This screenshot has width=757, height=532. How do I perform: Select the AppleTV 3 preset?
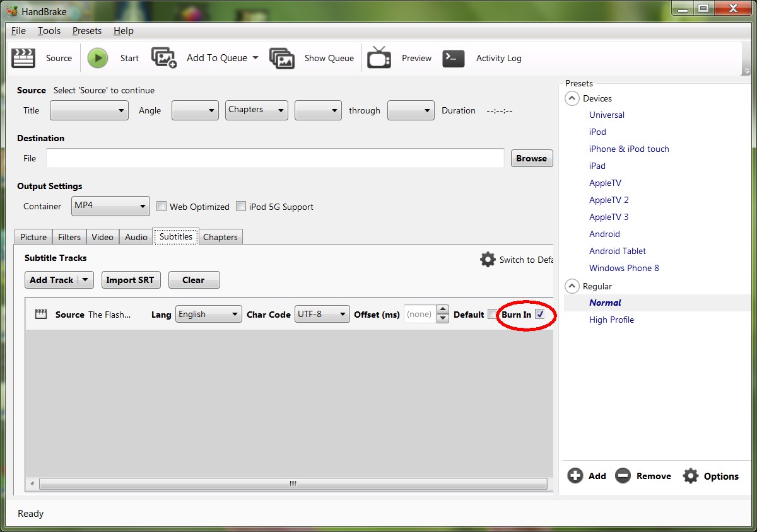[x=609, y=217]
